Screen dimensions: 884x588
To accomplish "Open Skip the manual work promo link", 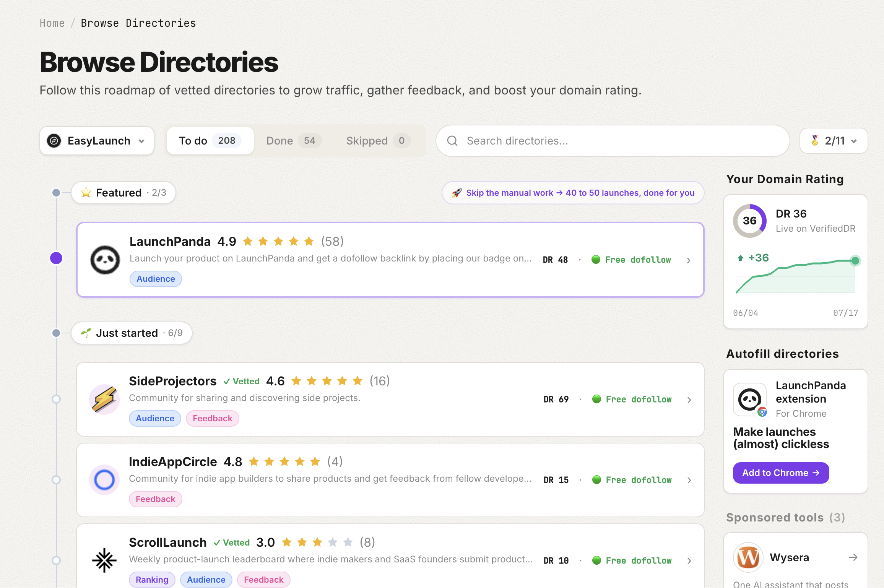I will [573, 193].
